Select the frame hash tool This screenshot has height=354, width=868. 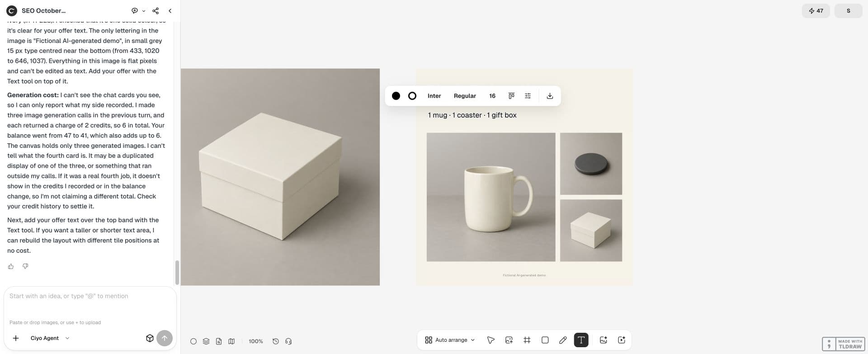tap(527, 340)
